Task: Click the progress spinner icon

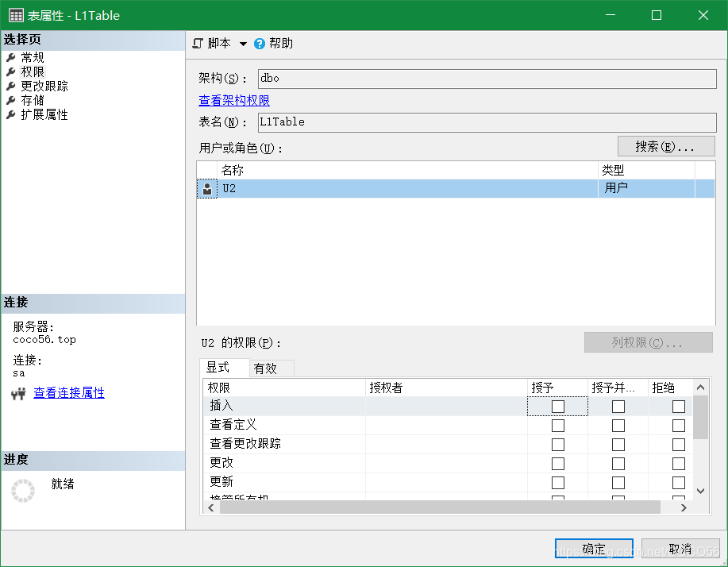Action: pyautogui.click(x=23, y=491)
